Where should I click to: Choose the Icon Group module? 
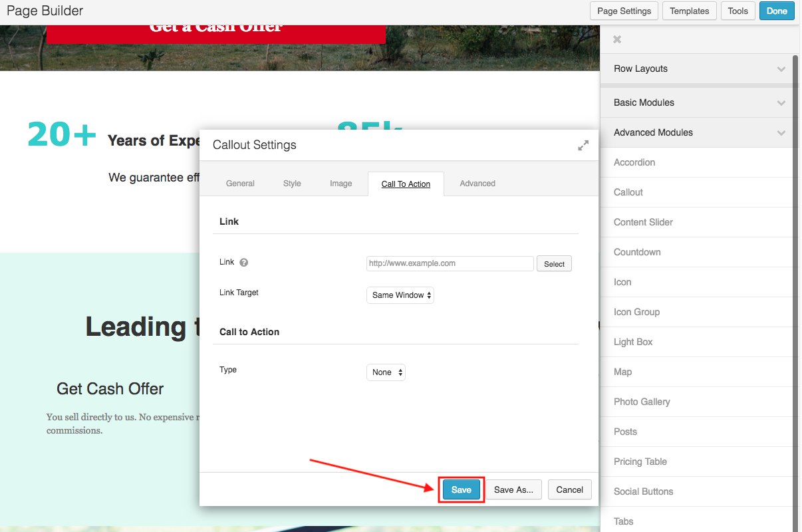pyautogui.click(x=696, y=312)
